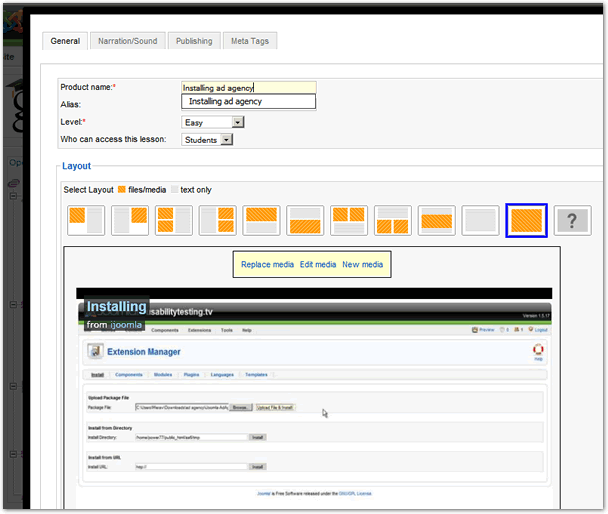Click the New media link

tap(362, 264)
